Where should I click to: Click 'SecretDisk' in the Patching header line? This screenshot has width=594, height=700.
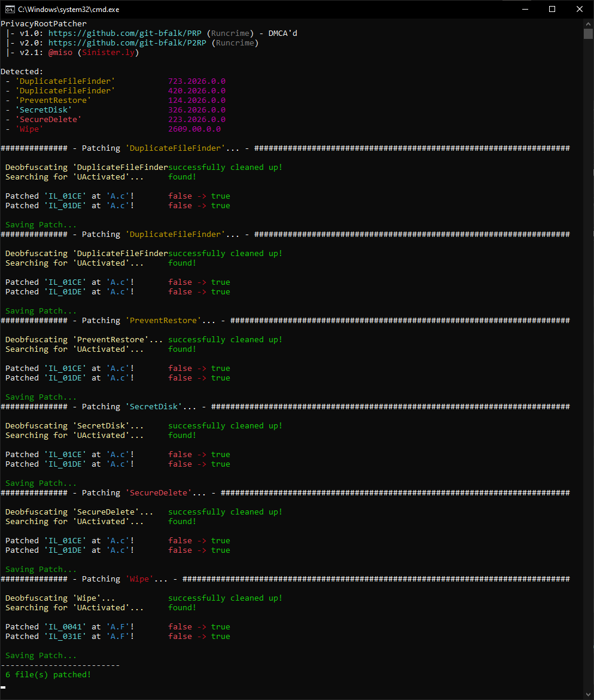154,407
